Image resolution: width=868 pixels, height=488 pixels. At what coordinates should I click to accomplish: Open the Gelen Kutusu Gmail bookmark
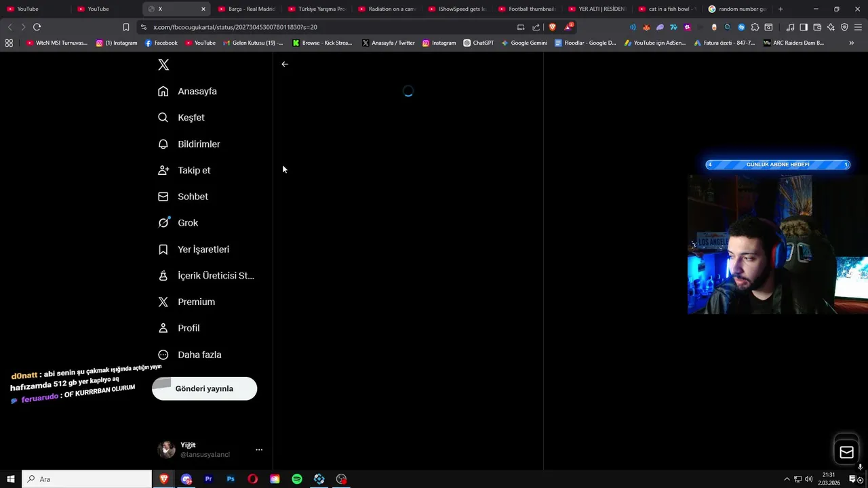(x=253, y=43)
